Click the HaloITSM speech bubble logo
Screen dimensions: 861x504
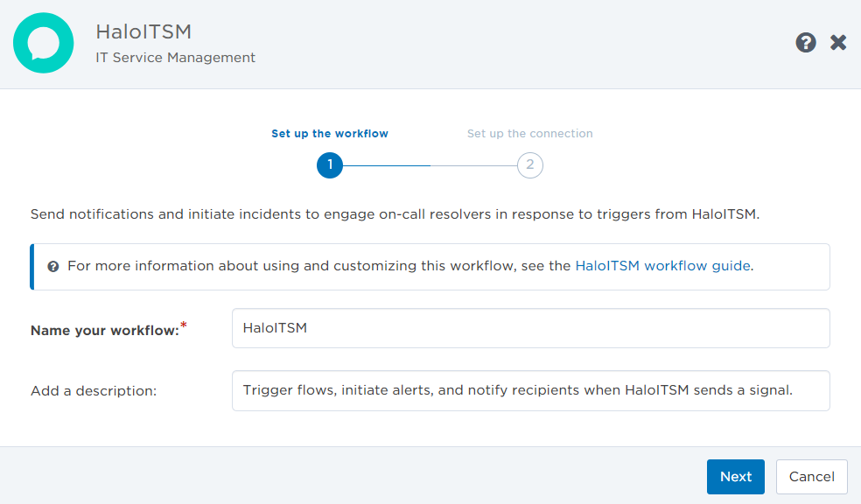pos(43,42)
